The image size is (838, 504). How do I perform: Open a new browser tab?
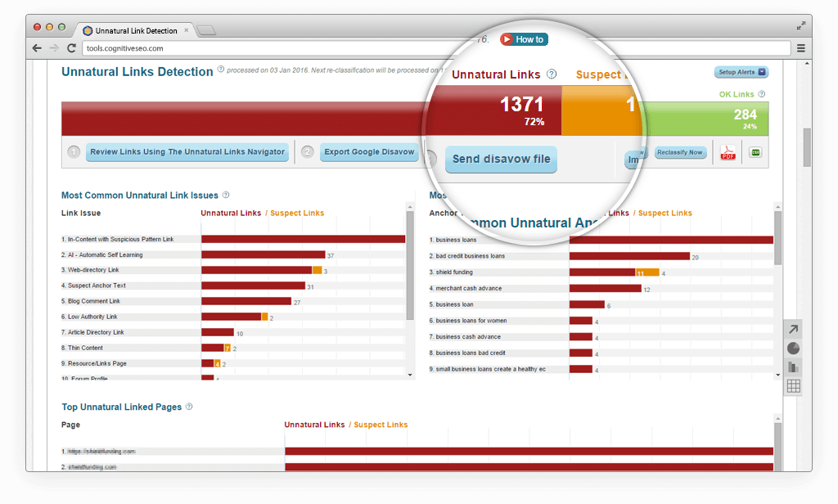tap(206, 30)
